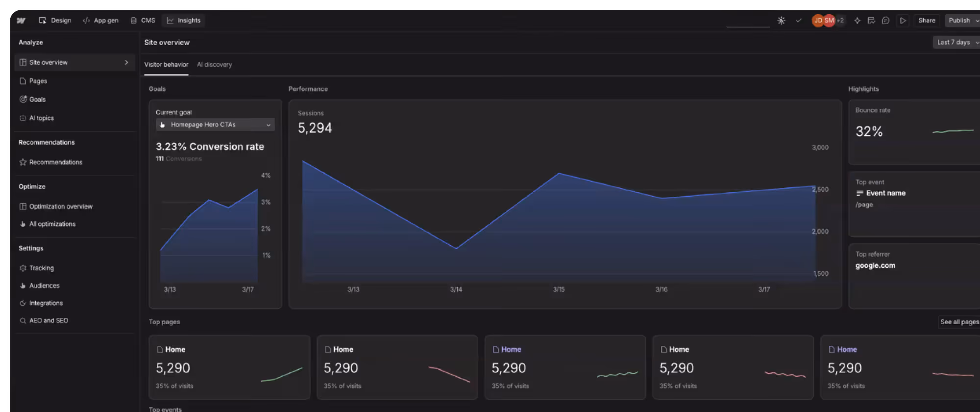This screenshot has height=412, width=980.
Task: Click the Tracking gear icon
Action: [23, 268]
